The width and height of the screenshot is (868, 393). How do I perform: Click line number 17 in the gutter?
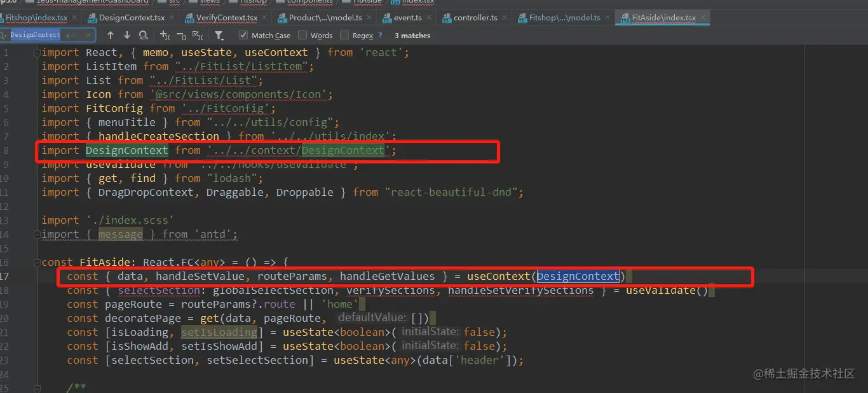5,276
